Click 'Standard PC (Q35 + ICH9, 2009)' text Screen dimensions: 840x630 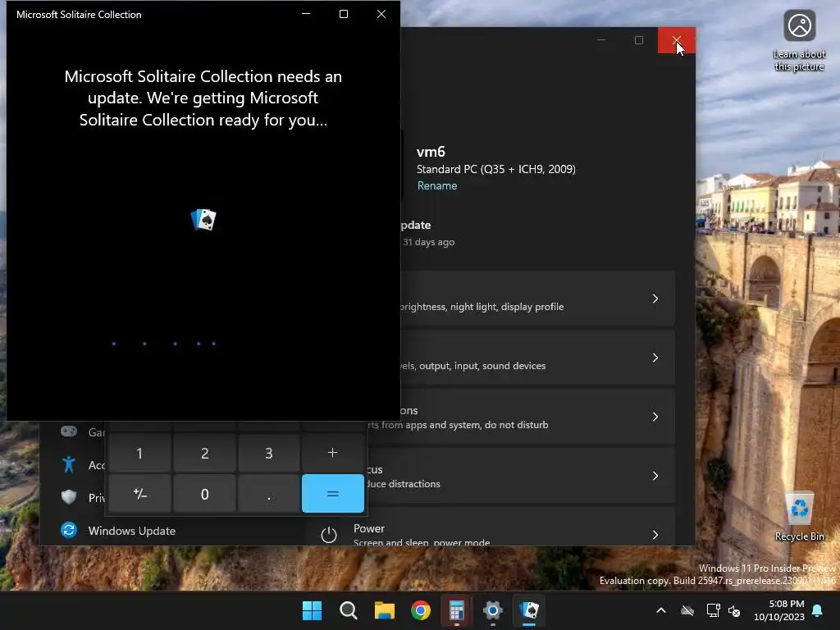pyautogui.click(x=496, y=169)
